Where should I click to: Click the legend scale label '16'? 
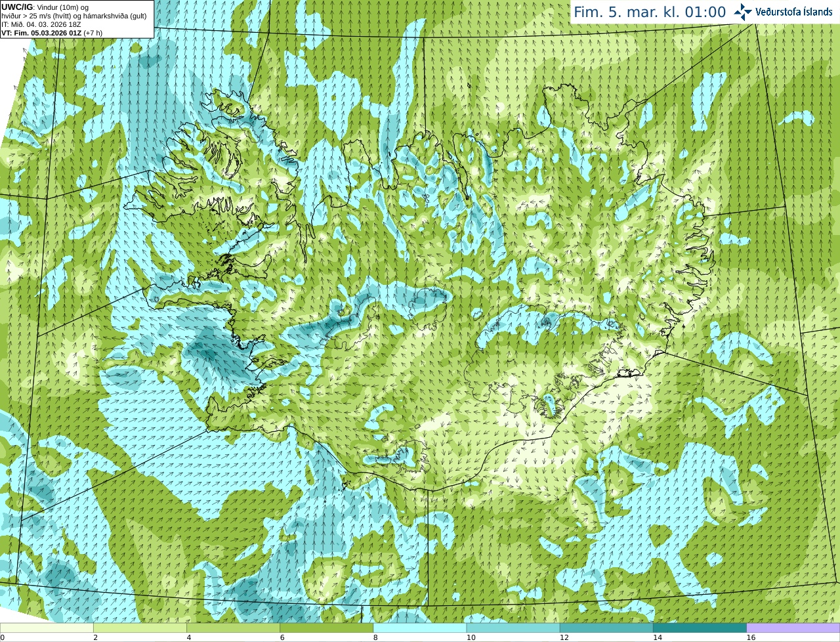(751, 637)
